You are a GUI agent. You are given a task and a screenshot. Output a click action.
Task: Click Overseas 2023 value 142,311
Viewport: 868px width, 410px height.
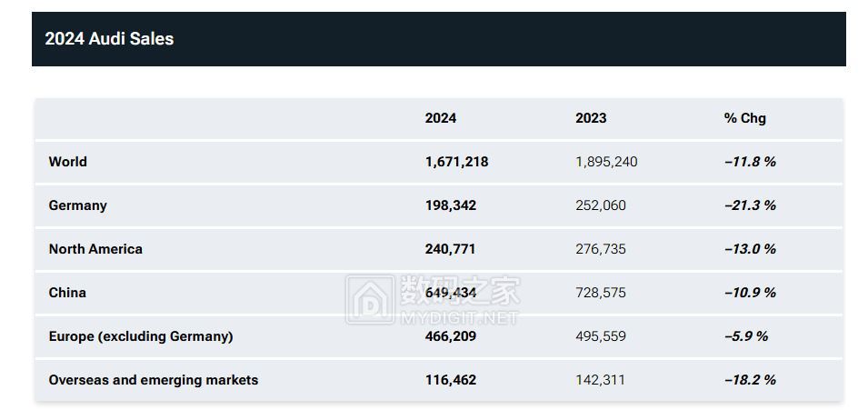point(600,380)
